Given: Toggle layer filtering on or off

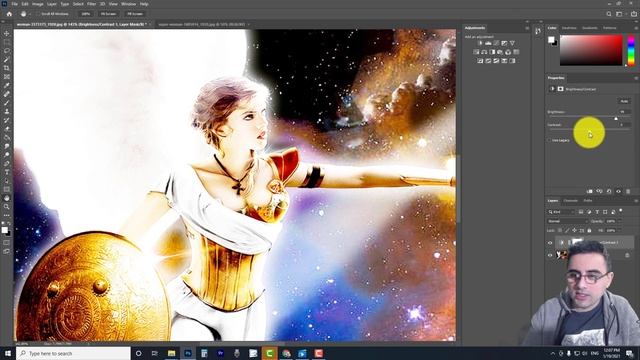Looking at the screenshot, I should tap(621, 211).
